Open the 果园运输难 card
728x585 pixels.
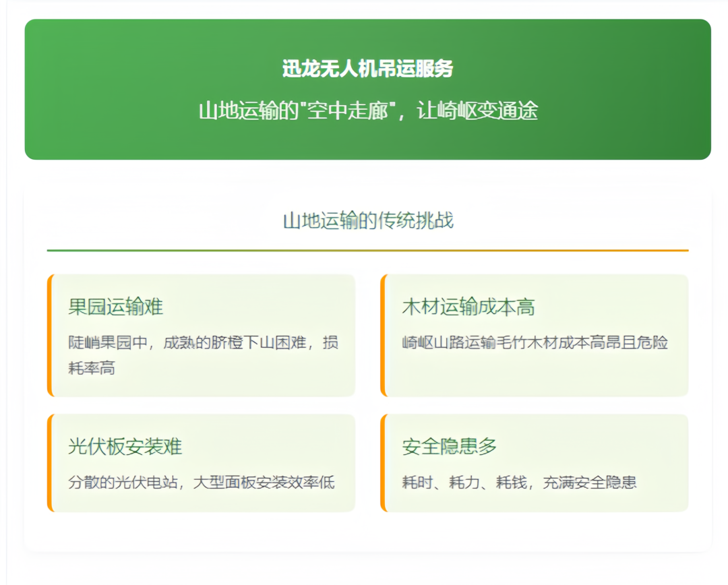pyautogui.click(x=202, y=334)
